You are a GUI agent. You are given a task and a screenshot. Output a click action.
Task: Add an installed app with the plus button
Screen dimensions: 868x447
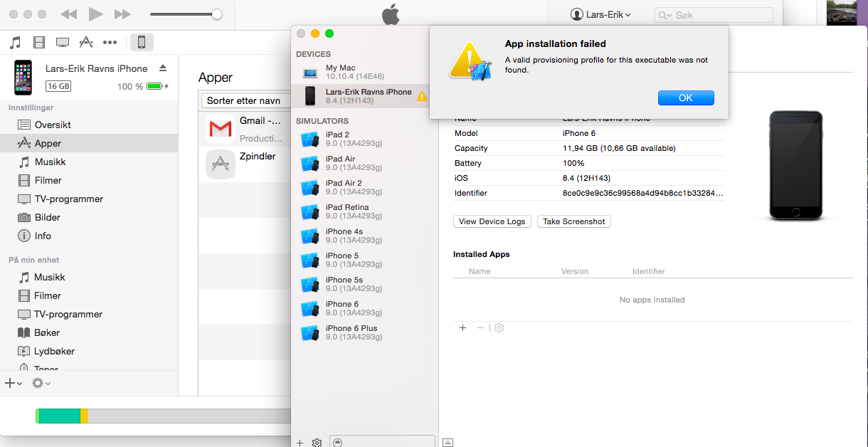click(x=462, y=327)
